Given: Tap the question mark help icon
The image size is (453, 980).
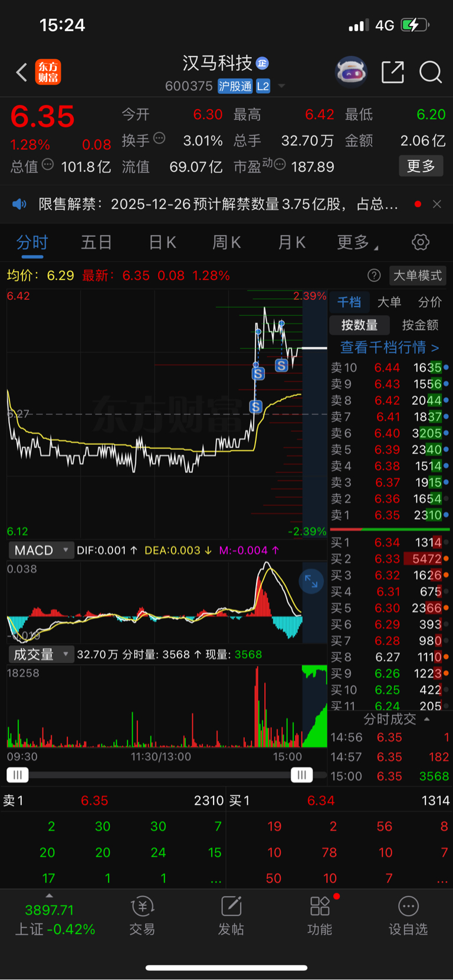Looking at the screenshot, I should tap(374, 275).
